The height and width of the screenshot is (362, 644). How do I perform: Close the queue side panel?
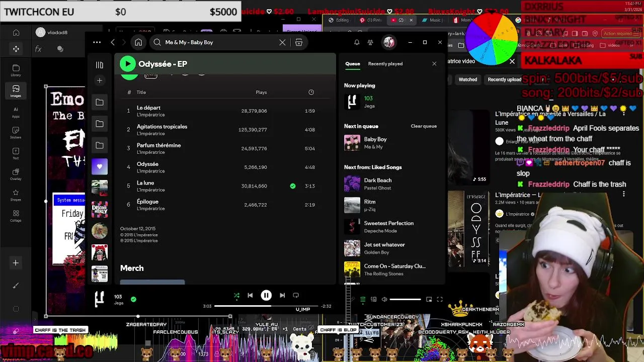tap(434, 64)
